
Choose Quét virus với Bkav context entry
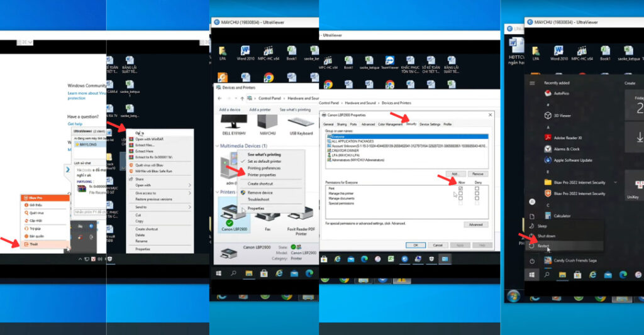[159, 165]
